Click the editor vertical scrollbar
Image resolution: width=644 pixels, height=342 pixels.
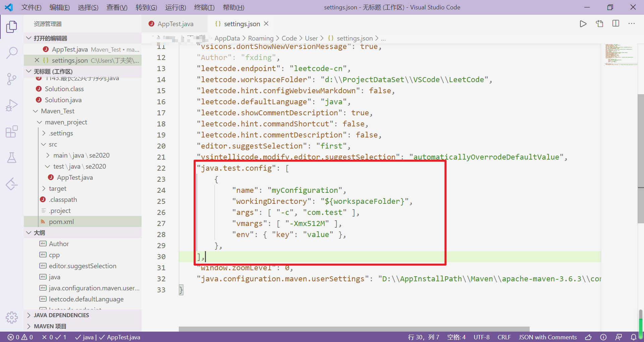click(x=641, y=159)
